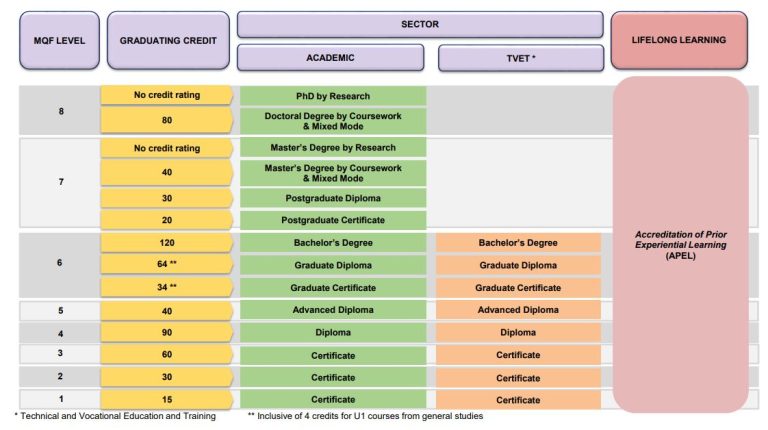
Task: Click the Accreditation of Prior Experiential Learning panel
Action: (680, 245)
